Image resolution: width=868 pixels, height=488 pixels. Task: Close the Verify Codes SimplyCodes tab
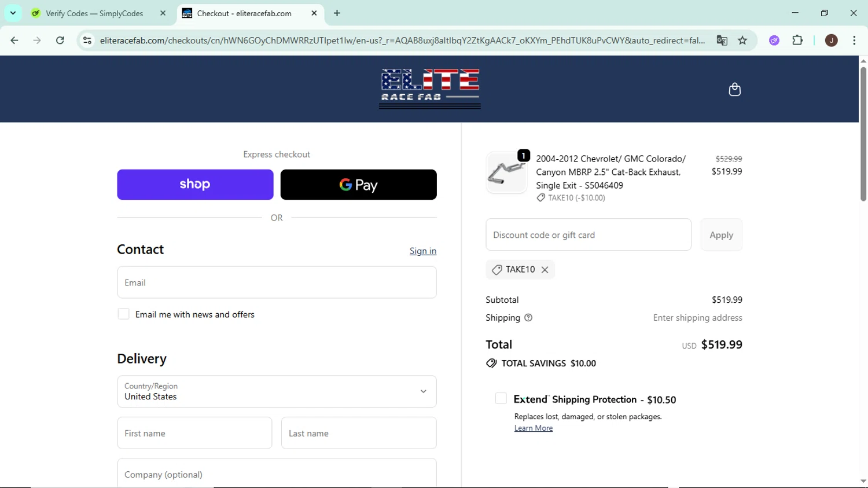tap(163, 13)
